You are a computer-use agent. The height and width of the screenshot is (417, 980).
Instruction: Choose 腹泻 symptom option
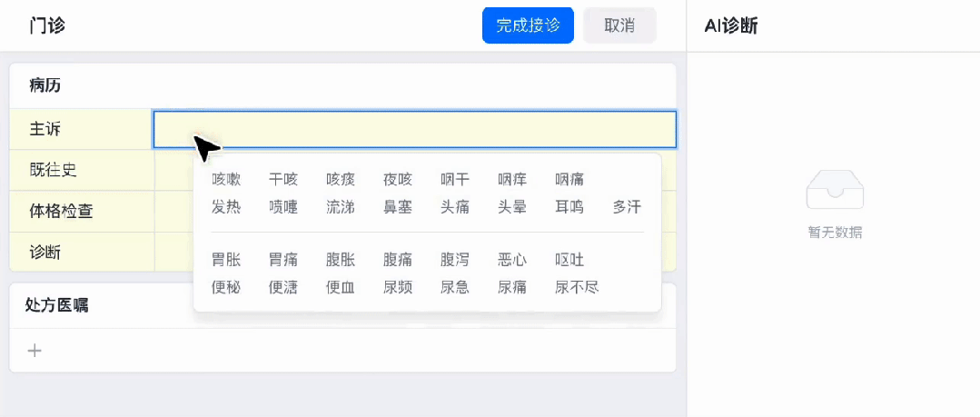[x=455, y=261]
